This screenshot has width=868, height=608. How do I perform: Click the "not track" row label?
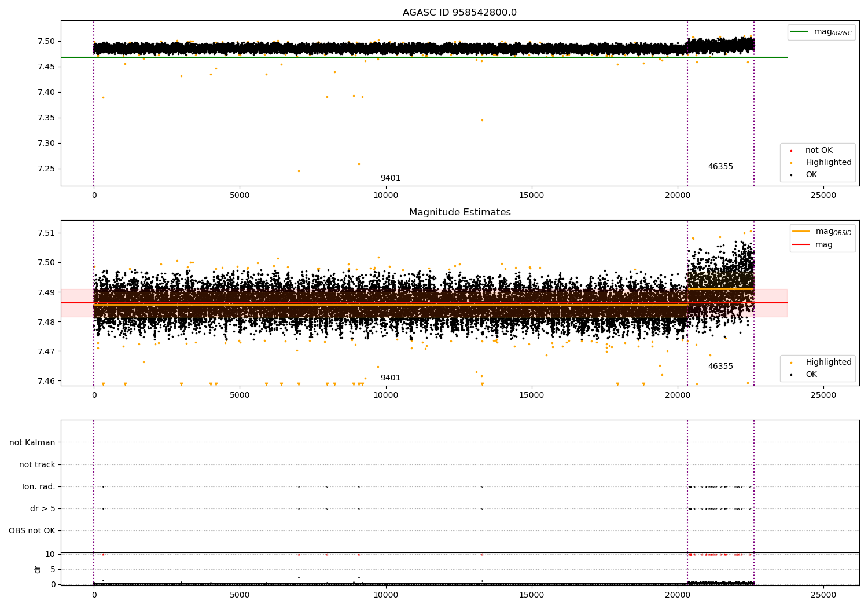coord(37,465)
